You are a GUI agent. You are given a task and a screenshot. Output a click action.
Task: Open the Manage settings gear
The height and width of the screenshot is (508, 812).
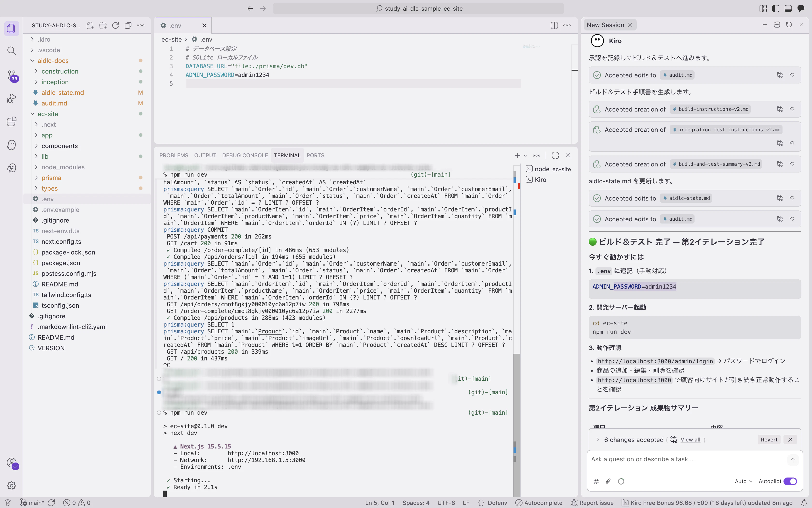[11, 486]
